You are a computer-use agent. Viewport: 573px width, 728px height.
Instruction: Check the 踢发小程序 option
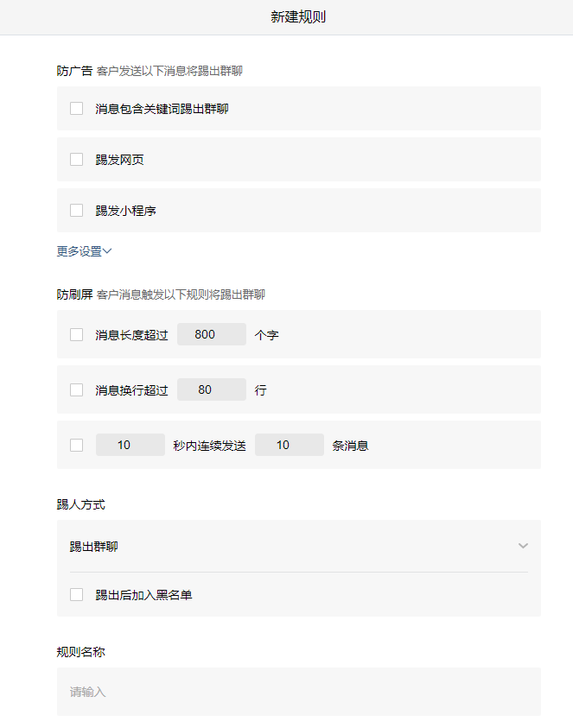point(76,210)
